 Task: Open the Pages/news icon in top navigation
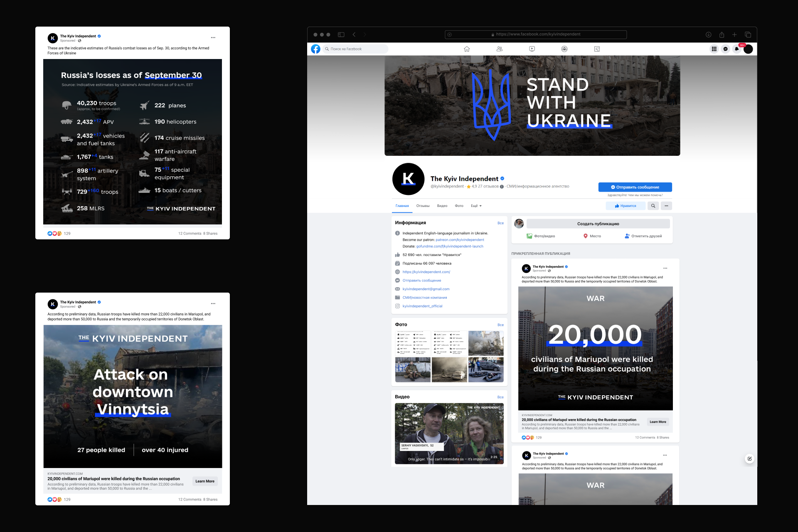coord(597,49)
